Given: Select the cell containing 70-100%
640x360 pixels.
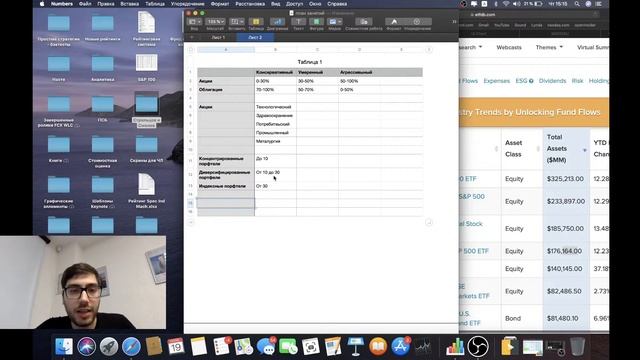Looking at the screenshot, I should (276, 89).
